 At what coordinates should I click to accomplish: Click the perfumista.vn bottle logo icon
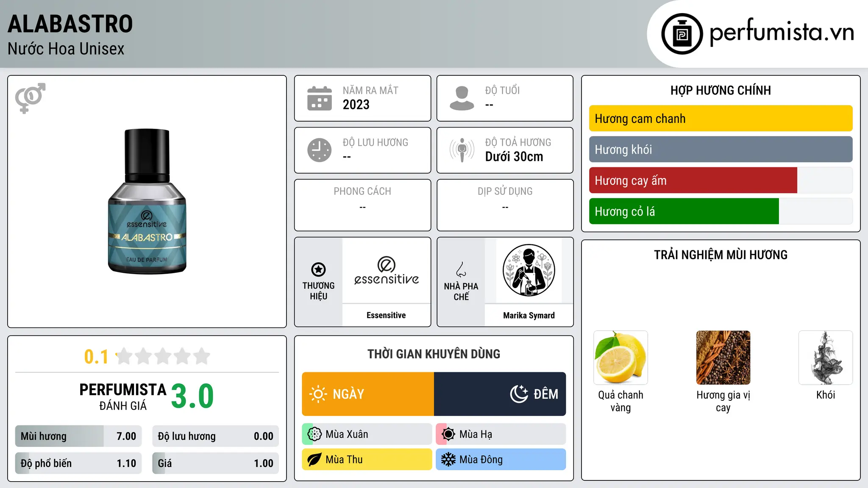(x=682, y=34)
